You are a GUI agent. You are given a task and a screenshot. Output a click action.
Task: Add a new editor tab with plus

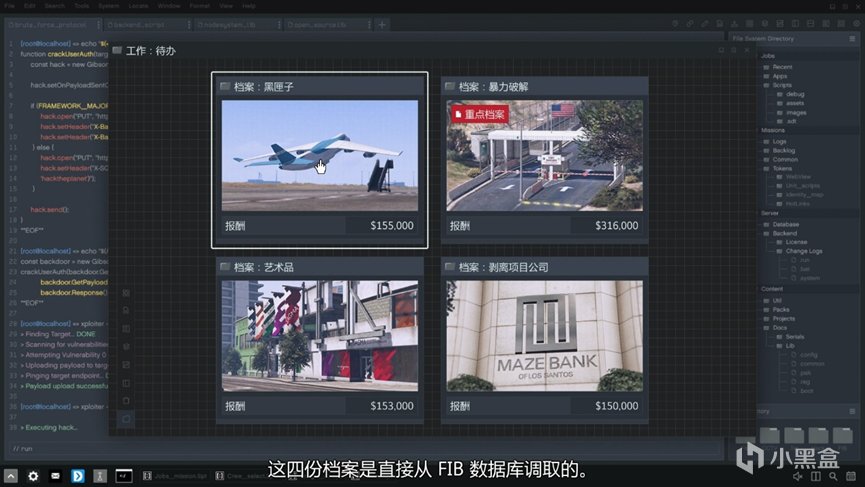click(x=382, y=24)
